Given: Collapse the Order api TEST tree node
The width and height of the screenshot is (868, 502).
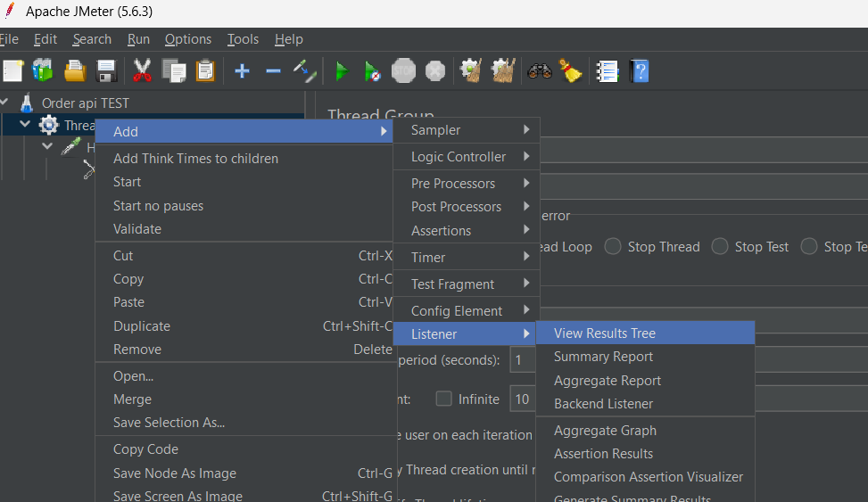Looking at the screenshot, I should click(4, 102).
